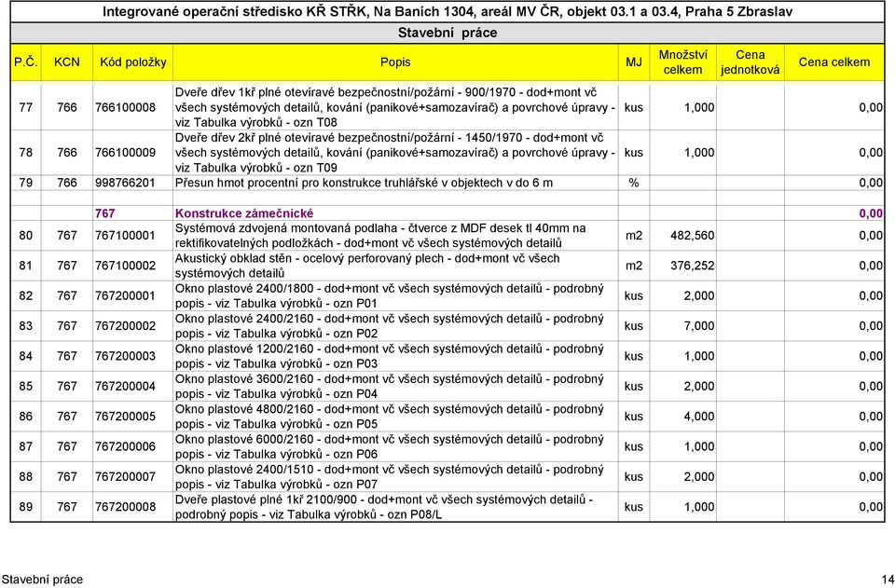
Task: Select item code 766100008
Action: click(125, 107)
